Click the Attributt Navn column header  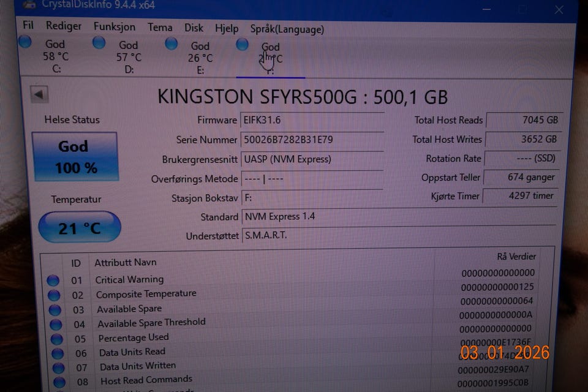(126, 263)
